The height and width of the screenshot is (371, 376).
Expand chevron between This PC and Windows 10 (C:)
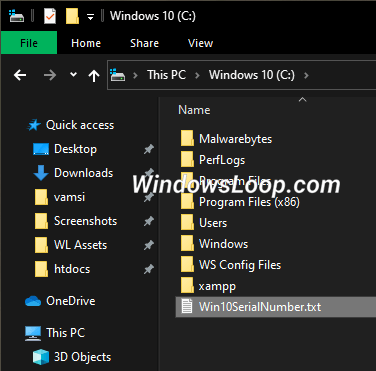pyautogui.click(x=197, y=75)
